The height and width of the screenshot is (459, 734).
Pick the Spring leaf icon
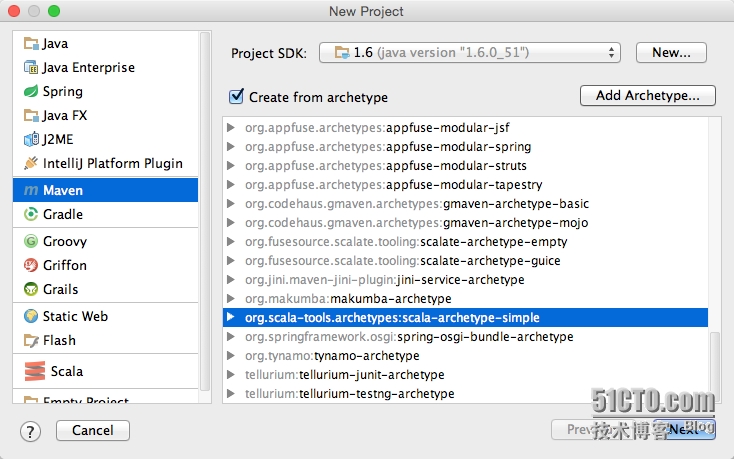pos(31,91)
